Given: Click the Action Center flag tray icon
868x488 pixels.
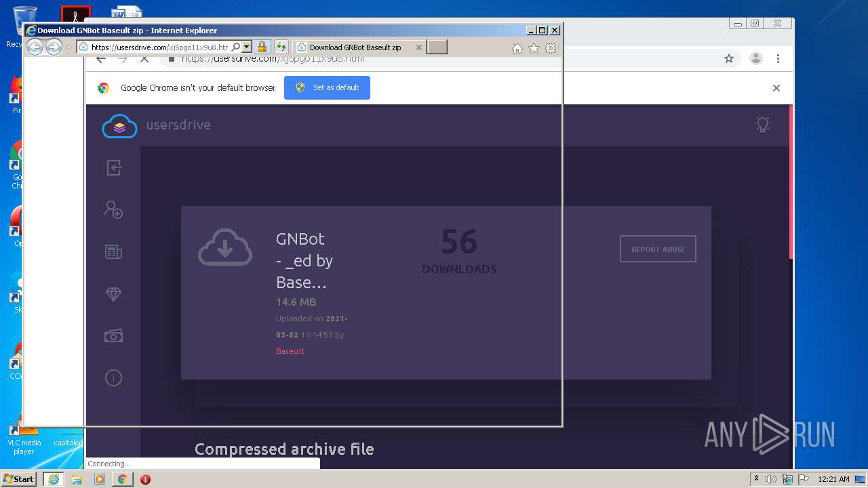Looking at the screenshot, I should coord(802,479).
